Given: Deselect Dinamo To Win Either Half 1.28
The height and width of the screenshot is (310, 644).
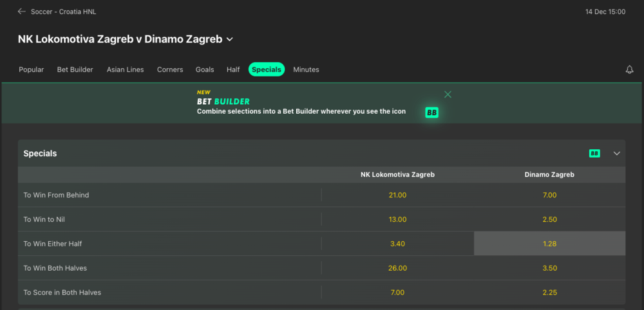Looking at the screenshot, I should click(x=549, y=244).
